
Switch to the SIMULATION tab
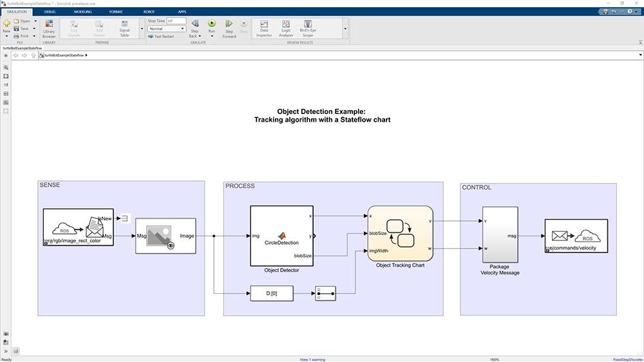[x=17, y=12]
